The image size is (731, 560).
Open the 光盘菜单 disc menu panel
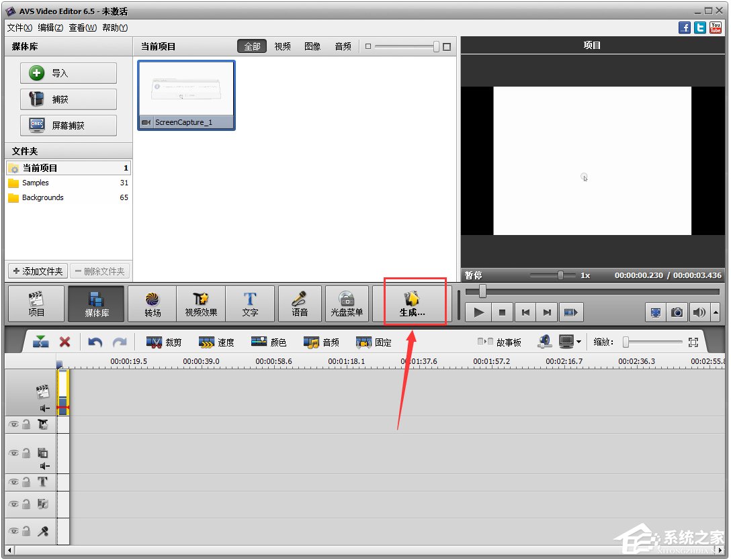[347, 304]
